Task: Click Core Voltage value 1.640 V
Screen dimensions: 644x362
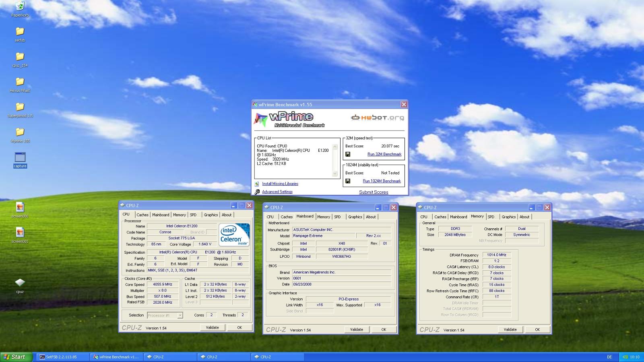Action: coord(205,244)
